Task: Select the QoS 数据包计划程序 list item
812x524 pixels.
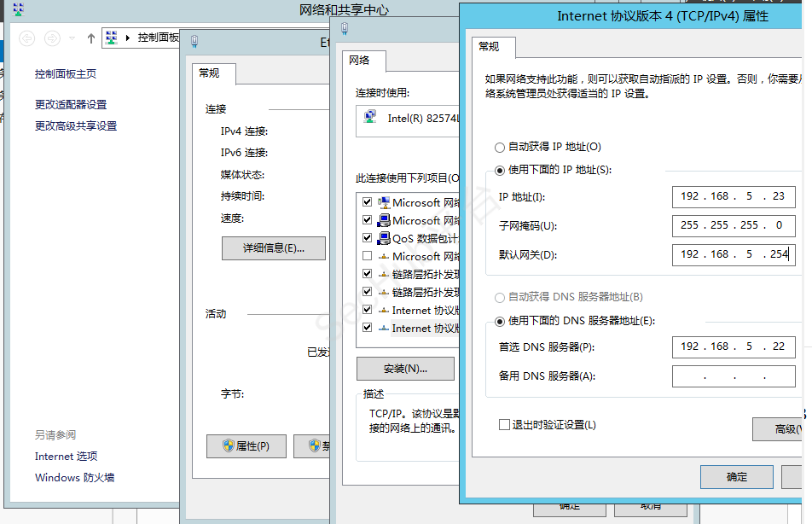Action: (418, 237)
